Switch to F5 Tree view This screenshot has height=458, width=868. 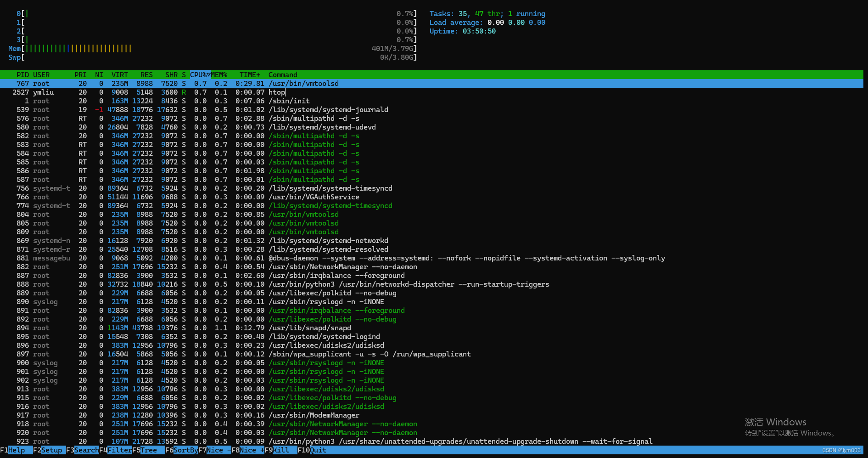coord(149,450)
